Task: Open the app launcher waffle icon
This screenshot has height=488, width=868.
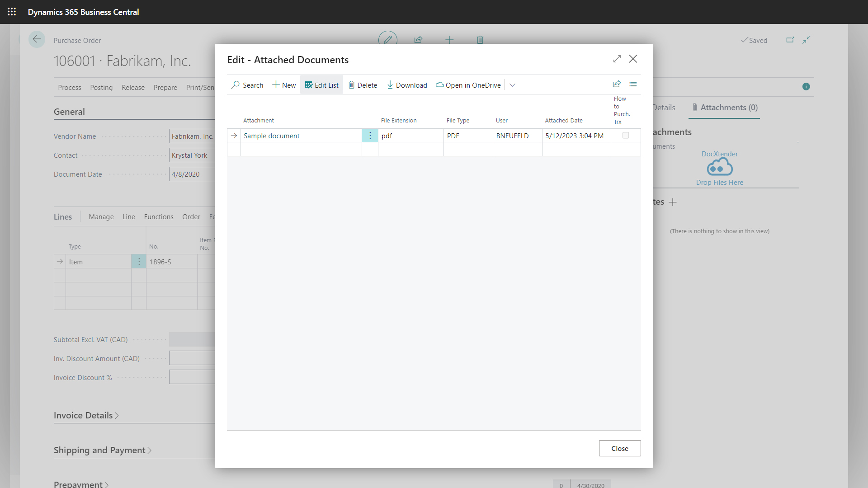Action: 12,12
